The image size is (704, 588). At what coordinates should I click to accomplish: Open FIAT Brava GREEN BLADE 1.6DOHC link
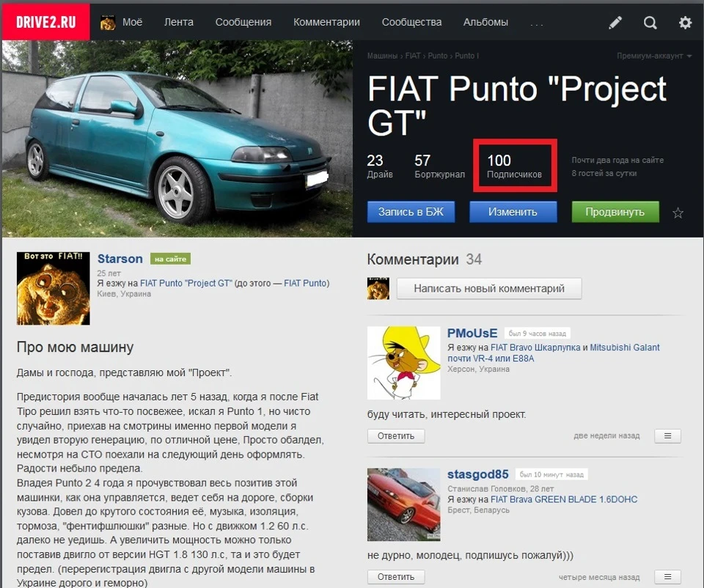pyautogui.click(x=564, y=499)
